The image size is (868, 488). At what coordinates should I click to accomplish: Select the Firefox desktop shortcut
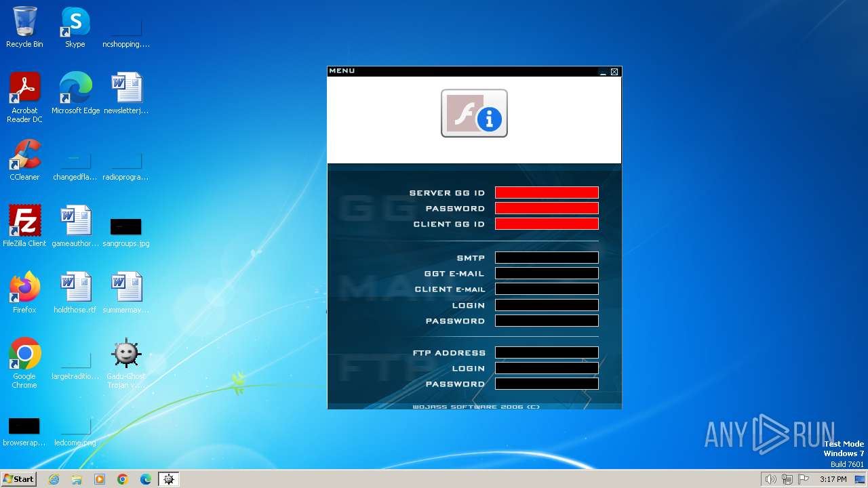pyautogui.click(x=24, y=293)
